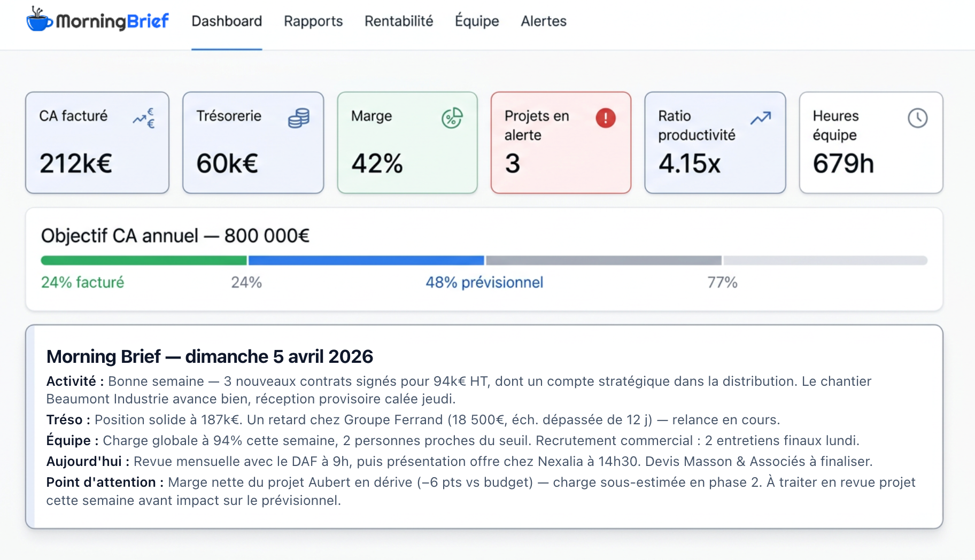Click the coin stack icon on Trésorerie
The height and width of the screenshot is (560, 975).
299,118
